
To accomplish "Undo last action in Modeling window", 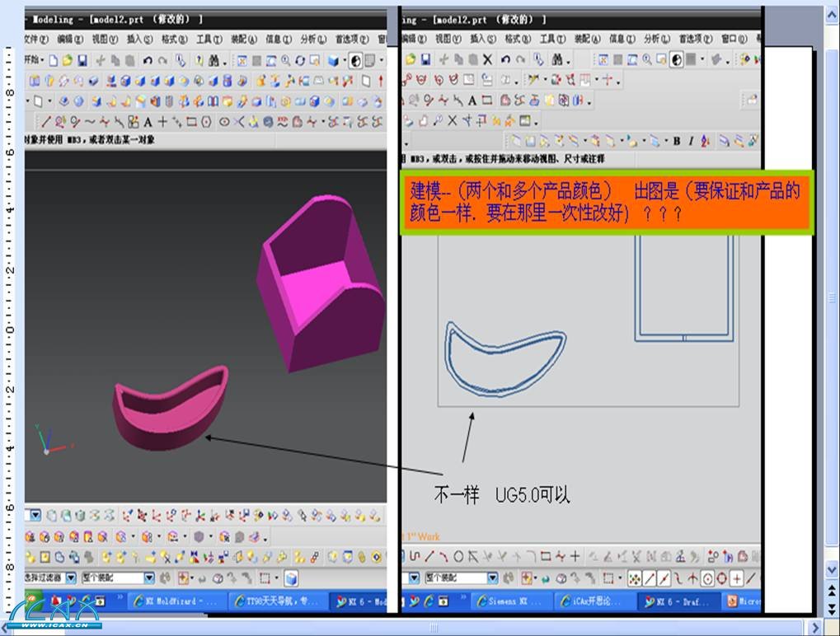I will 148,60.
